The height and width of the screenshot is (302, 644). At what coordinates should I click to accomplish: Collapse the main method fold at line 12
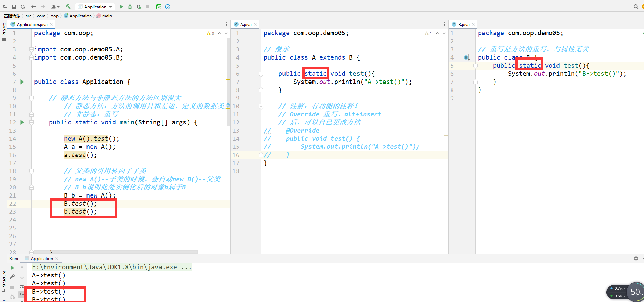click(x=31, y=122)
